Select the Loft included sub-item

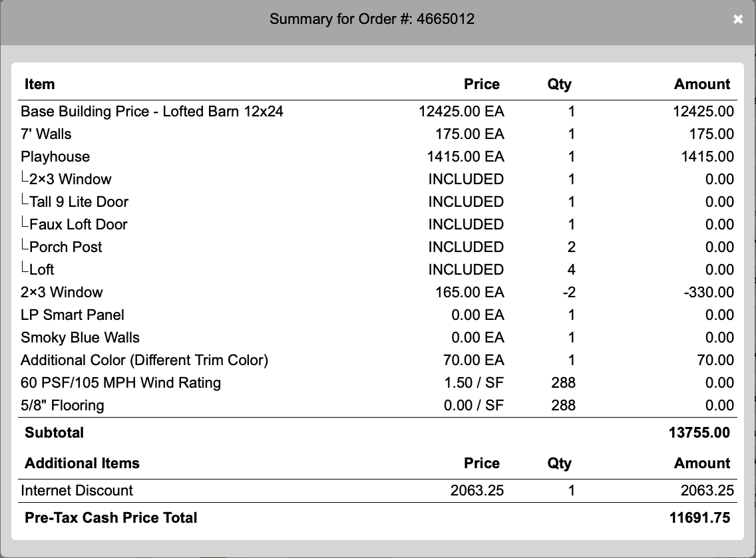(x=41, y=270)
